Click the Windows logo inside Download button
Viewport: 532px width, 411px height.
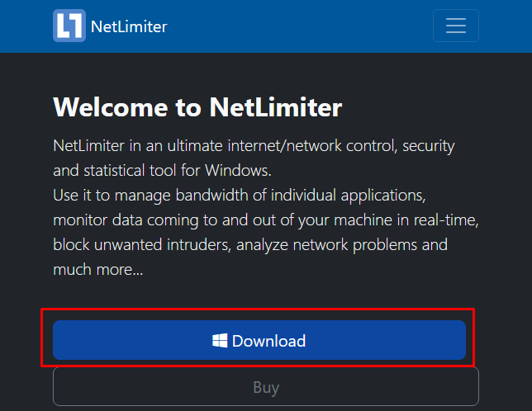pos(220,341)
